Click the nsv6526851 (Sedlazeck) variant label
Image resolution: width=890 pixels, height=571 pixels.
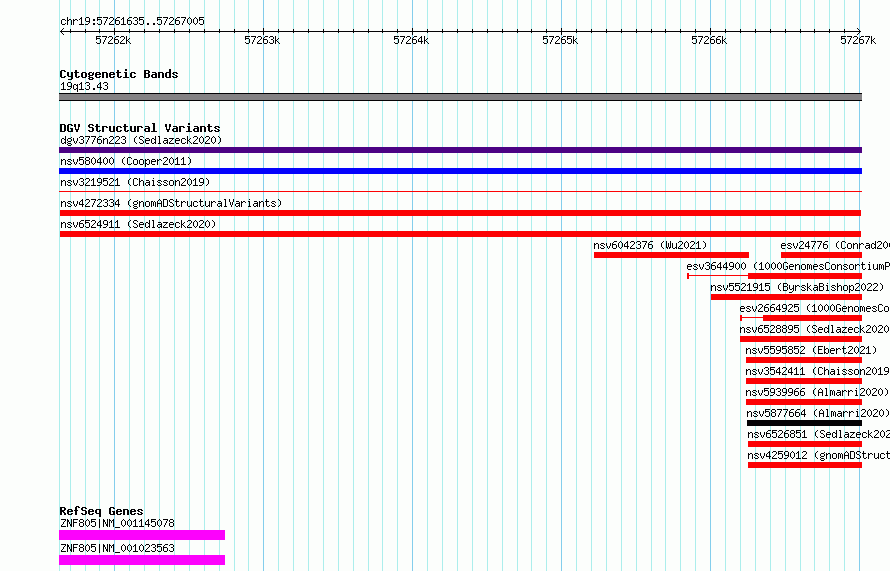[818, 434]
